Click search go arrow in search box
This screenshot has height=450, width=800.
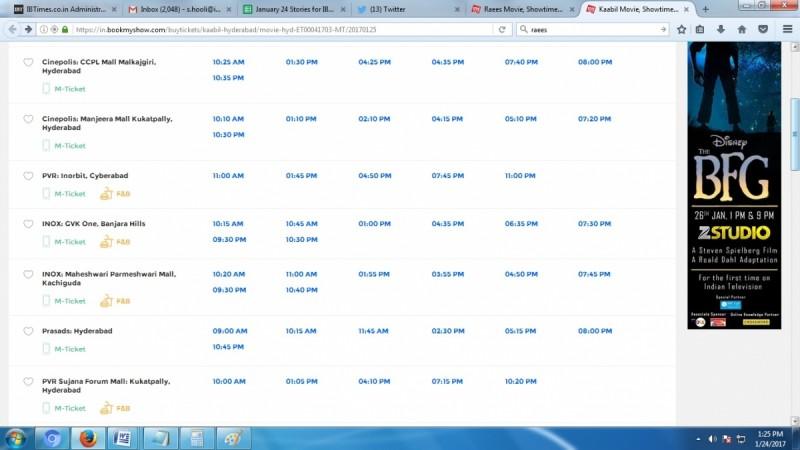click(x=663, y=30)
